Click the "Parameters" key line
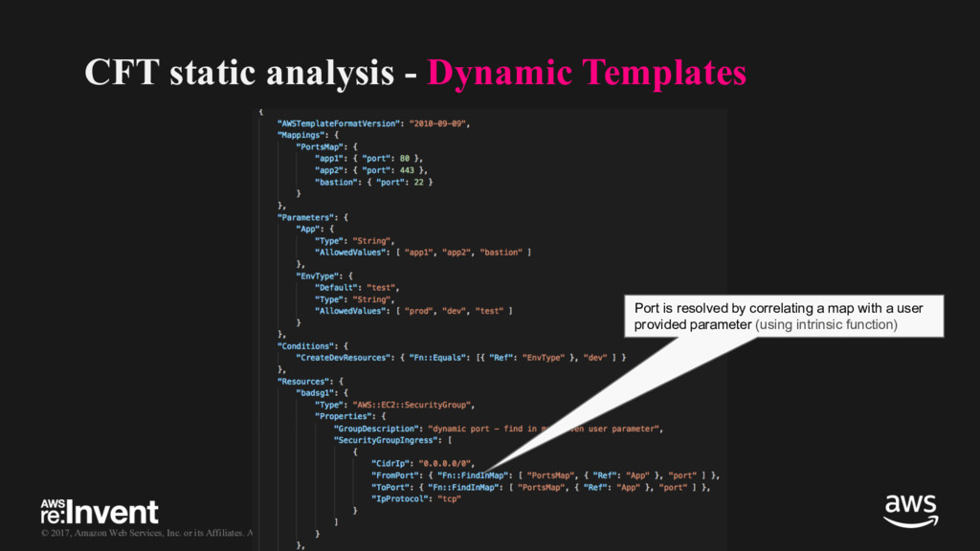 [313, 217]
